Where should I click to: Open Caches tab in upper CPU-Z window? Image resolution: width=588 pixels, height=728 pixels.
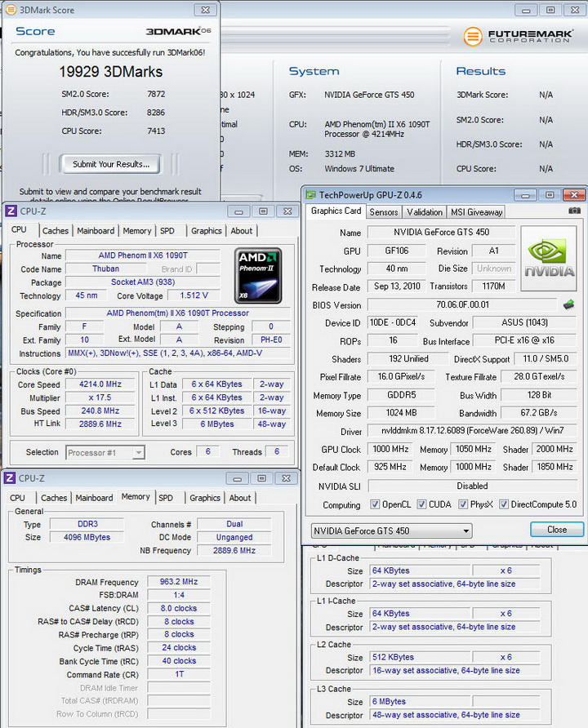point(56,231)
